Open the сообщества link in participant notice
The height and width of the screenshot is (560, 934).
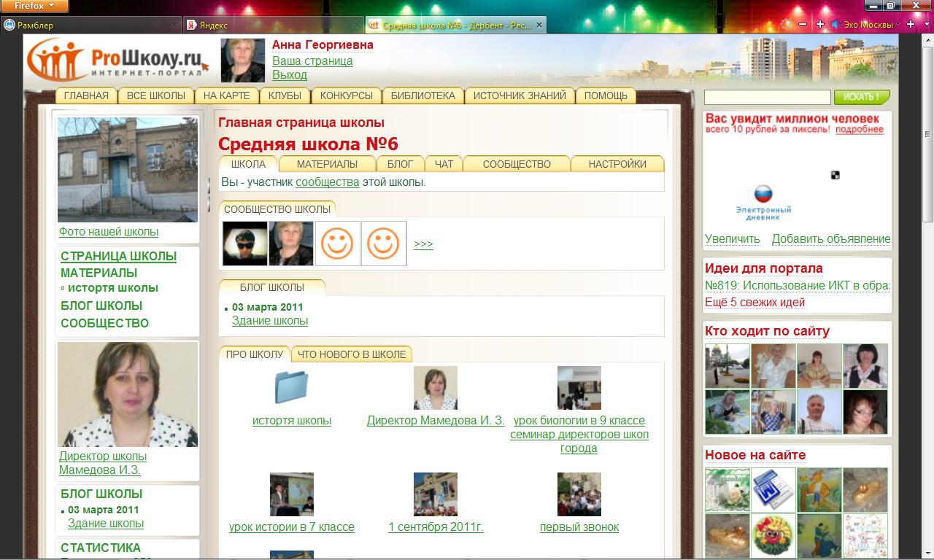[x=328, y=182]
